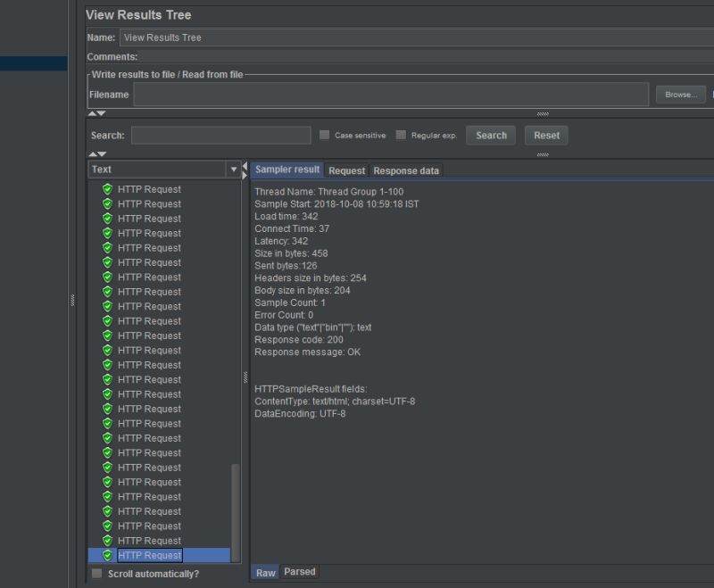Open the Text search filter dropdown
This screenshot has height=588, width=714.
[x=161, y=169]
